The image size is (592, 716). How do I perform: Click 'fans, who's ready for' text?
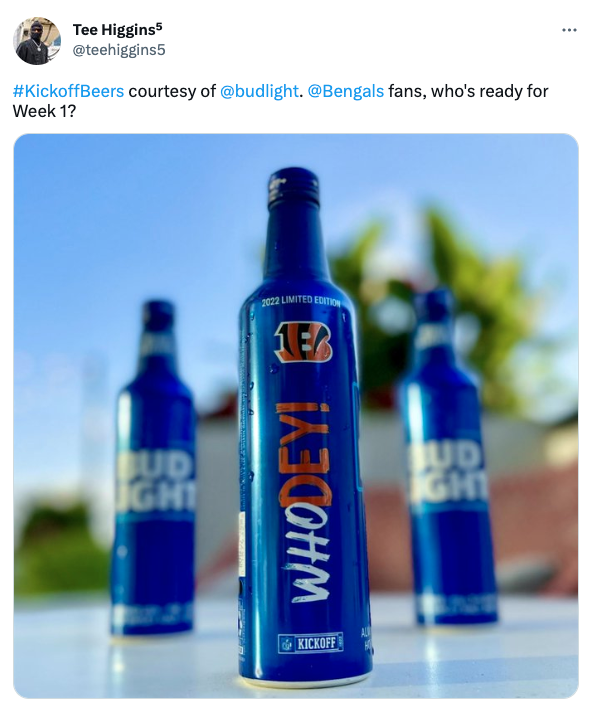[468, 91]
